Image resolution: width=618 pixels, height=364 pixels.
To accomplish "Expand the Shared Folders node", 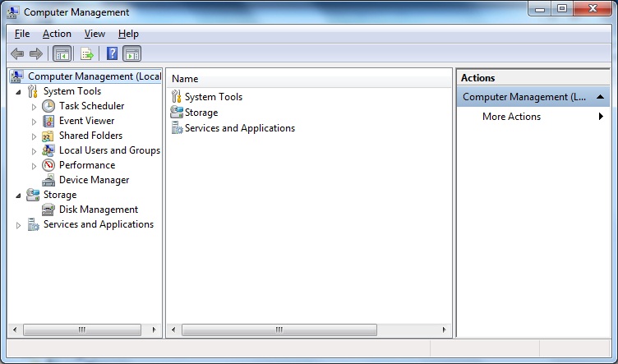I will point(34,136).
